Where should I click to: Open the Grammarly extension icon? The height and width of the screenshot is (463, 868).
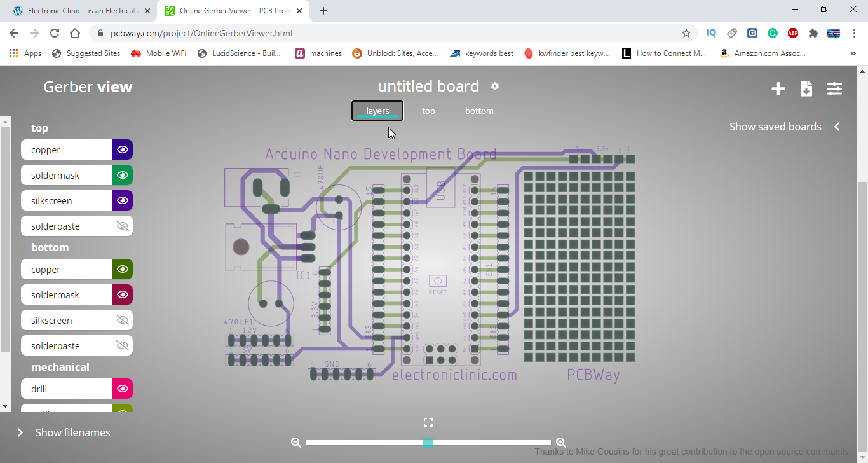click(x=773, y=33)
